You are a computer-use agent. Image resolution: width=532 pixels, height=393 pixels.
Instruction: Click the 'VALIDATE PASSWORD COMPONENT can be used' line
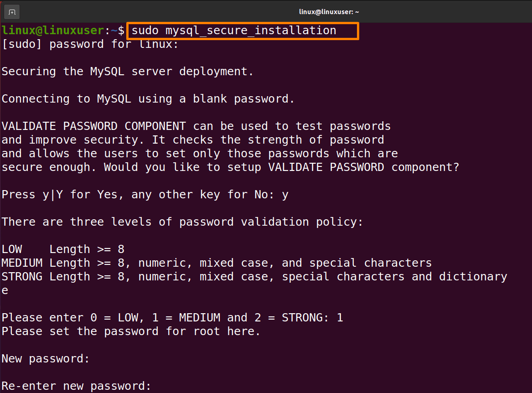pos(196,126)
